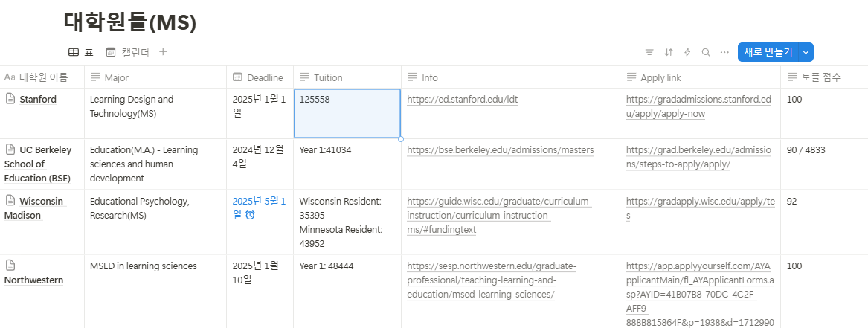
Task: Select 'Learning Design and Technology(MS)' major cell
Action: coord(155,113)
